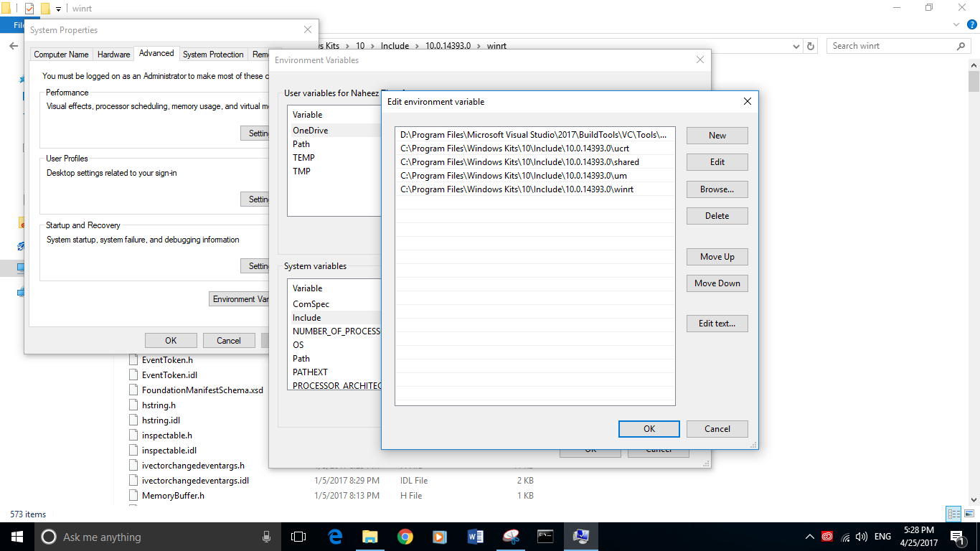Open Adobe Creative Cloud from the system tray
This screenshot has width=980, height=551.
(826, 536)
